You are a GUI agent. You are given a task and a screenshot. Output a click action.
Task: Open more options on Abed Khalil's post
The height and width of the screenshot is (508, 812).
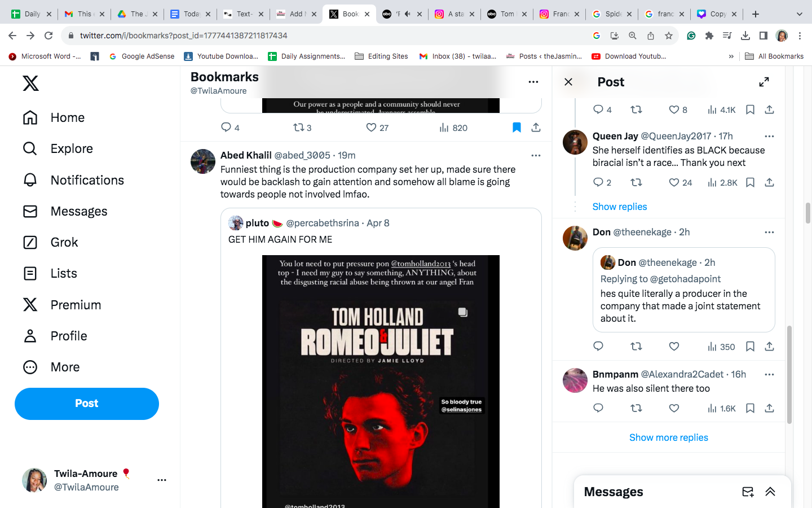tap(536, 155)
